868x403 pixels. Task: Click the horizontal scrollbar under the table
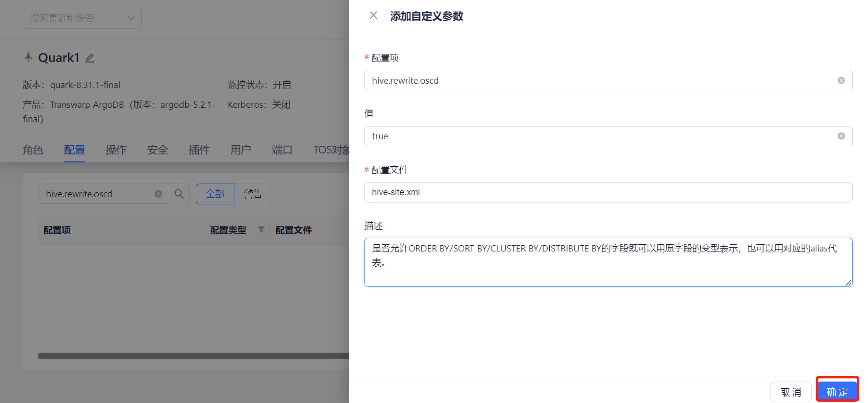(x=193, y=356)
